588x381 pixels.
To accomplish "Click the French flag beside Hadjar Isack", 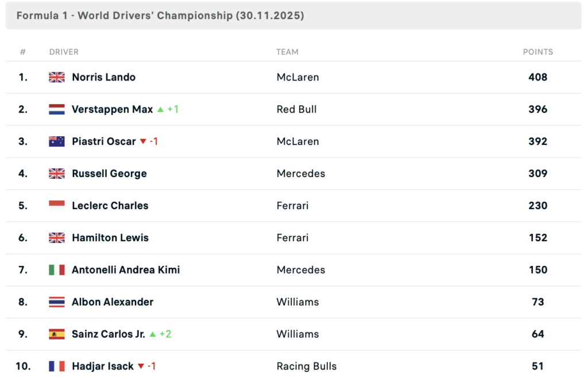I will [x=57, y=367].
